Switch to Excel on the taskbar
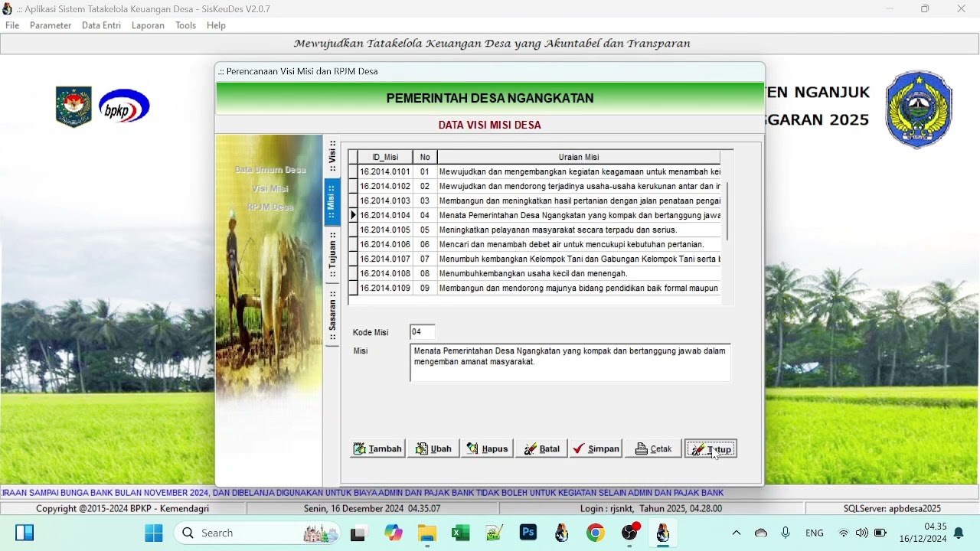Viewport: 980px width, 551px height. coord(461,533)
